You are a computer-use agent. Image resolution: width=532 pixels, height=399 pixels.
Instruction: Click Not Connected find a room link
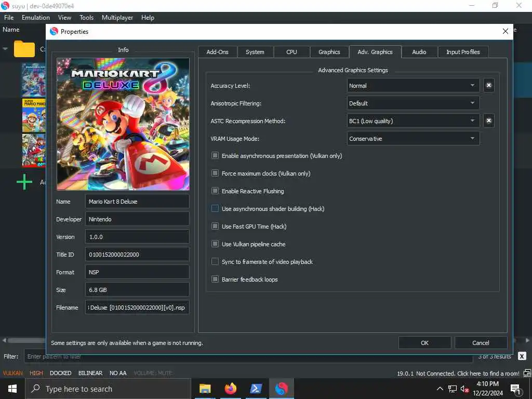(x=468, y=373)
